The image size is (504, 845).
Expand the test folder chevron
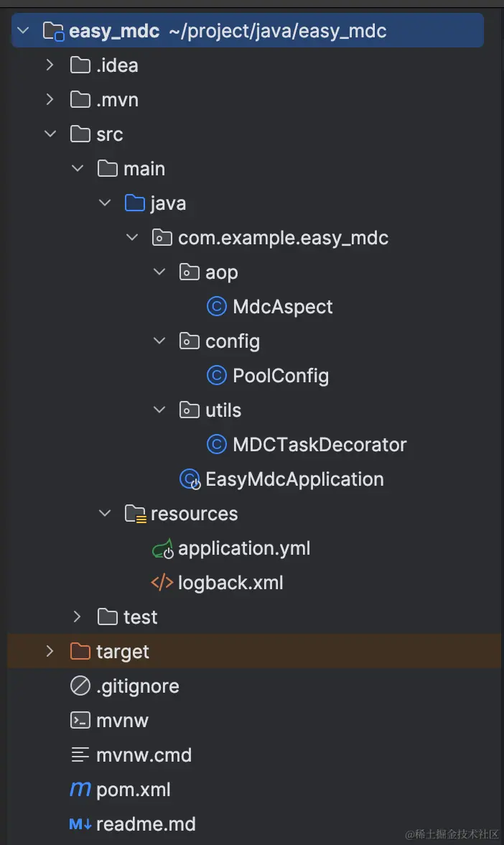pyautogui.click(x=77, y=617)
